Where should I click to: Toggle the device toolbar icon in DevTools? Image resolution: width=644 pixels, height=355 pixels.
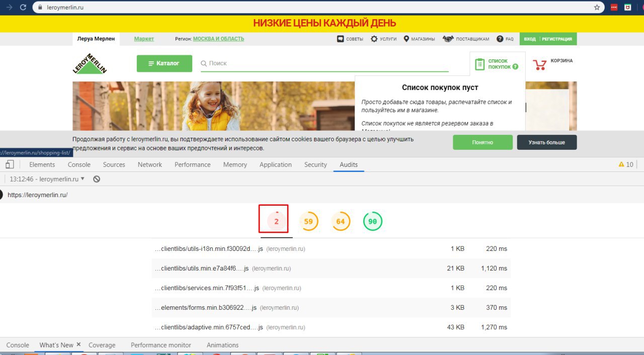point(10,164)
